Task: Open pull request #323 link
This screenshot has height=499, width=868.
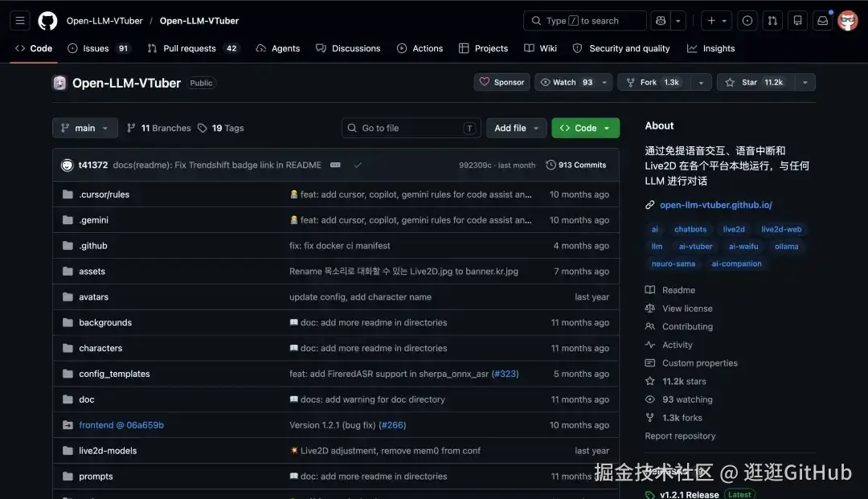Action: tap(505, 374)
